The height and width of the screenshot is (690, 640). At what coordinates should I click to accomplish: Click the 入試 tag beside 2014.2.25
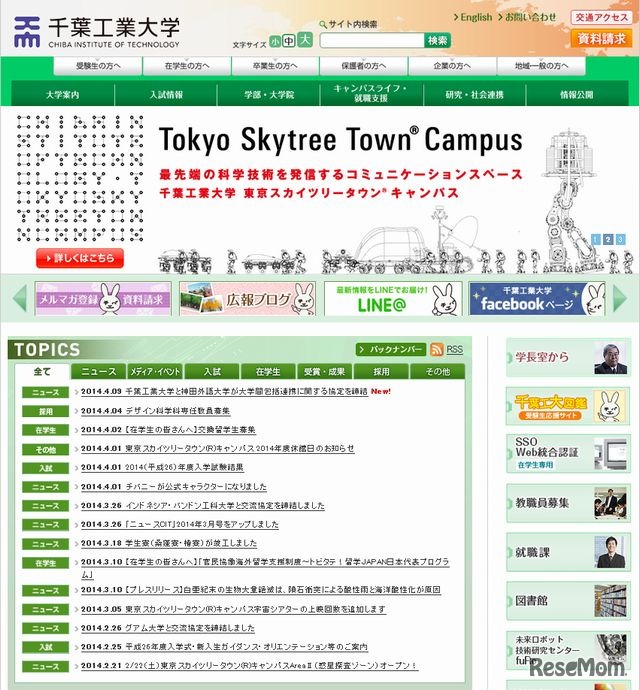tap(46, 647)
